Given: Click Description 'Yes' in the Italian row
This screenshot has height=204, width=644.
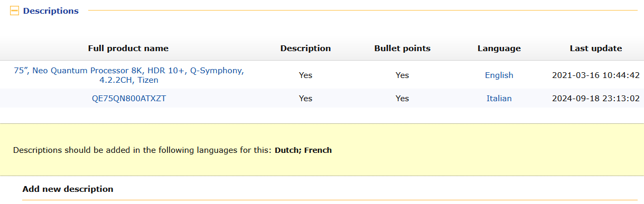Looking at the screenshot, I should [x=305, y=99].
